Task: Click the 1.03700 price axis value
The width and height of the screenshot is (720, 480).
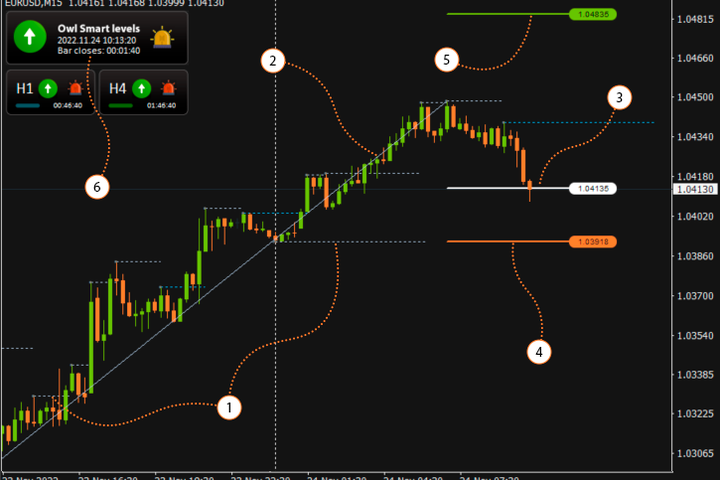Action: 695,296
